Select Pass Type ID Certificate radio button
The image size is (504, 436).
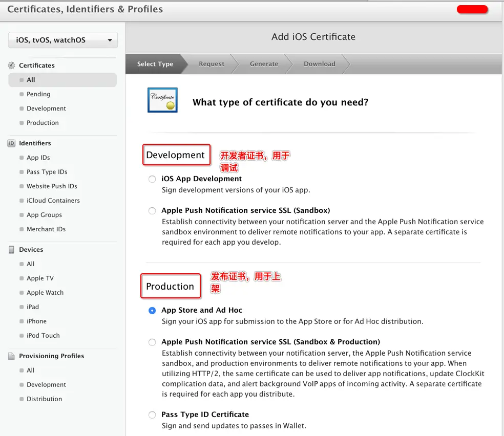152,415
